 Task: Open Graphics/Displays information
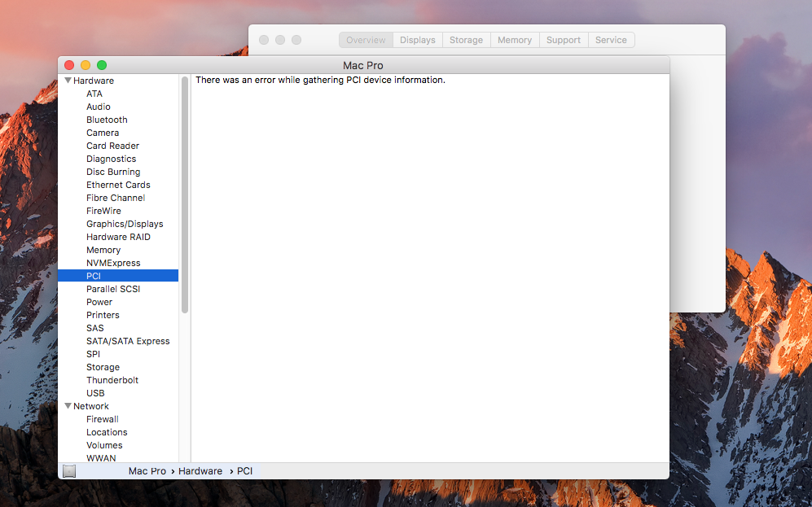tap(125, 224)
